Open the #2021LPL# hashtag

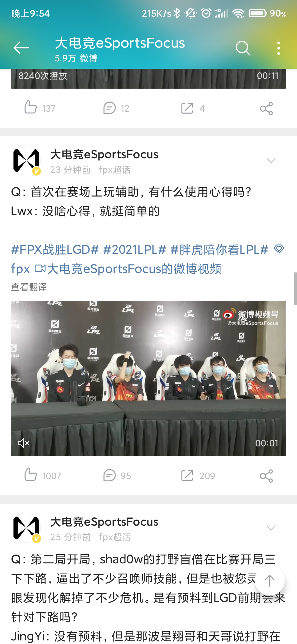point(135,250)
